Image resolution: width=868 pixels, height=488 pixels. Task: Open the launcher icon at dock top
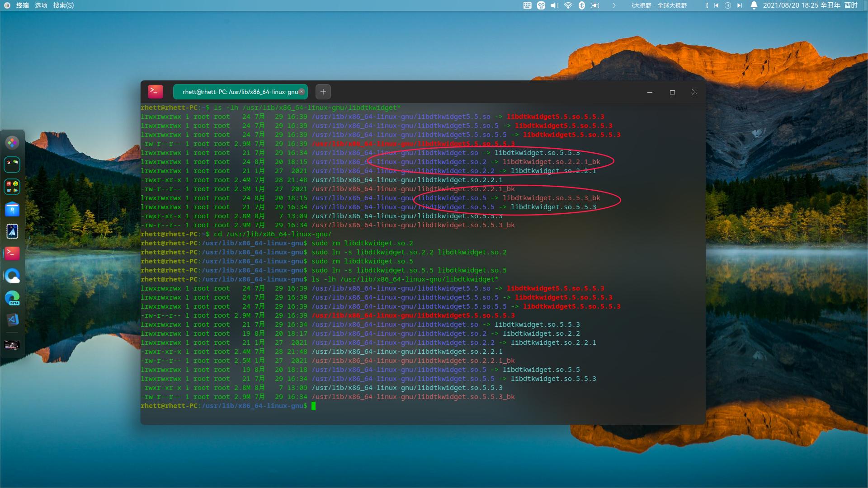(x=12, y=143)
